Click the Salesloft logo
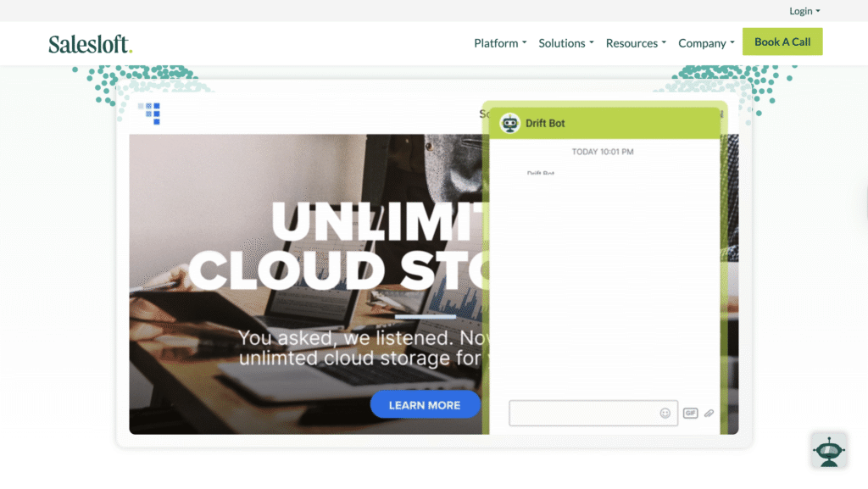Image resolution: width=868 pixels, height=489 pixels. point(90,44)
